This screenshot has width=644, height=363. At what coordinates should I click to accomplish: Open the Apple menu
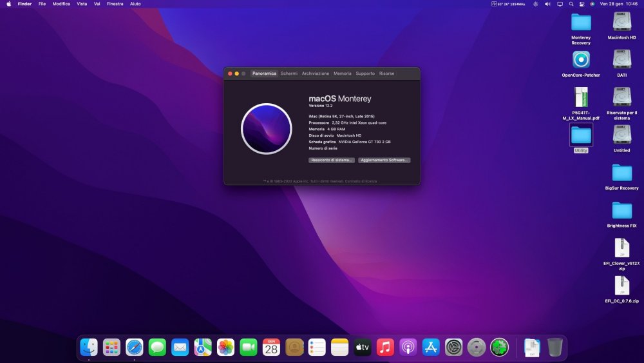point(8,4)
